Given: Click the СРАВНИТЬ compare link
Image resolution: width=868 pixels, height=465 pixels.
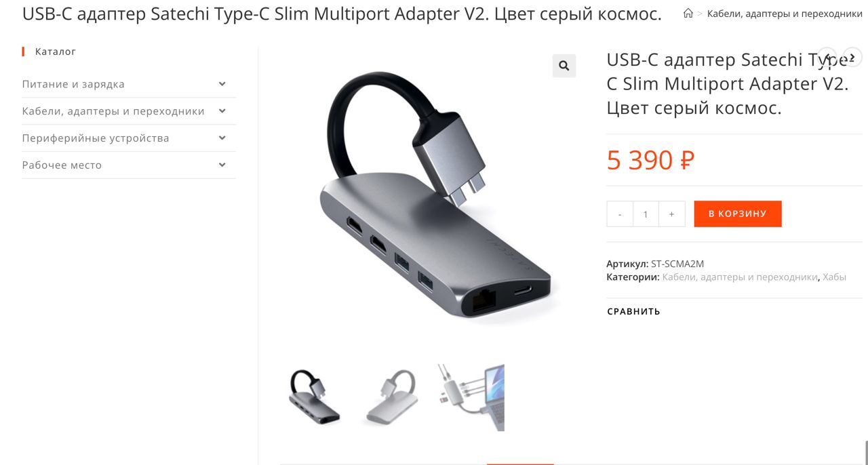Looking at the screenshot, I should tap(633, 312).
